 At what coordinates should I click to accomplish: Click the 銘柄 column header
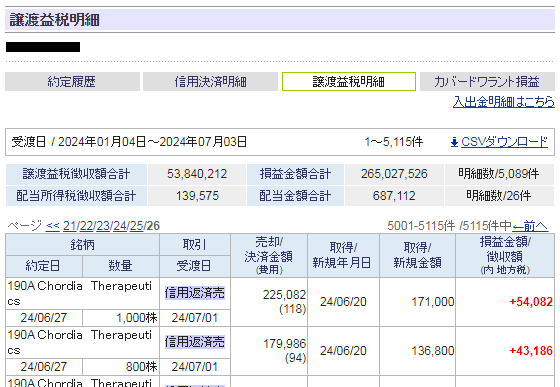click(82, 245)
